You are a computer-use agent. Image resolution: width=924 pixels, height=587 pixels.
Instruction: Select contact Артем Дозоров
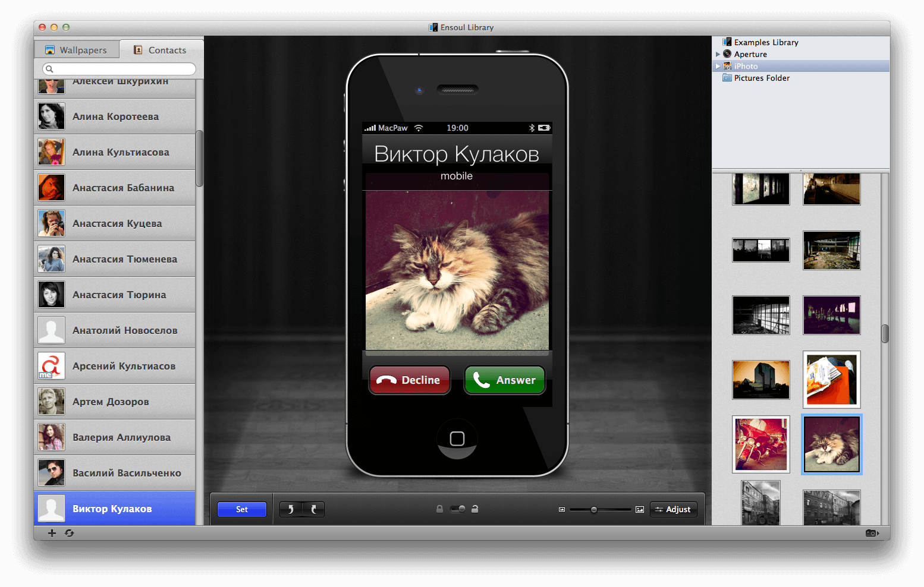pyautogui.click(x=115, y=402)
